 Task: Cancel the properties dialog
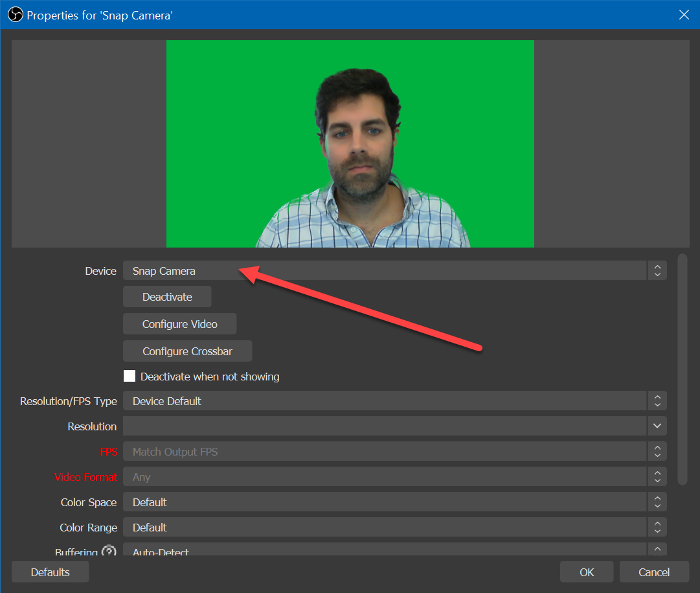click(654, 572)
